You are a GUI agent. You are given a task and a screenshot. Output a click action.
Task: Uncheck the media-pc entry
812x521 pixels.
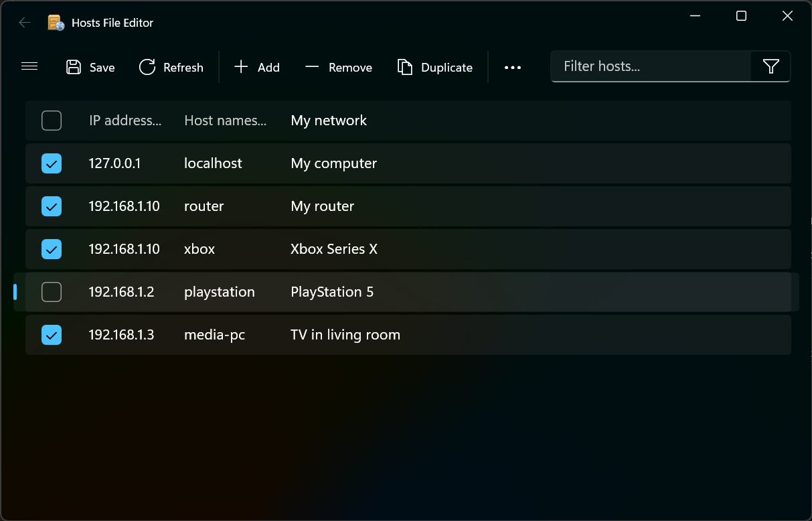[x=52, y=335]
